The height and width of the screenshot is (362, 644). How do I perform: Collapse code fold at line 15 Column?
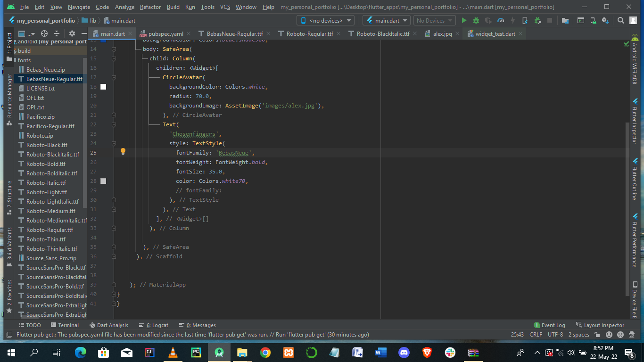pyautogui.click(x=114, y=58)
